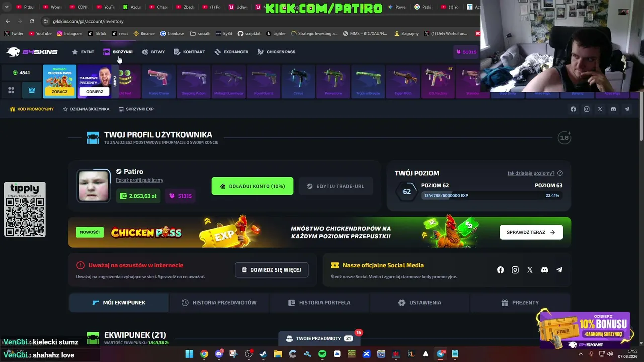644x362 pixels.
Task: Select the crown top drops icon
Action: point(32,90)
